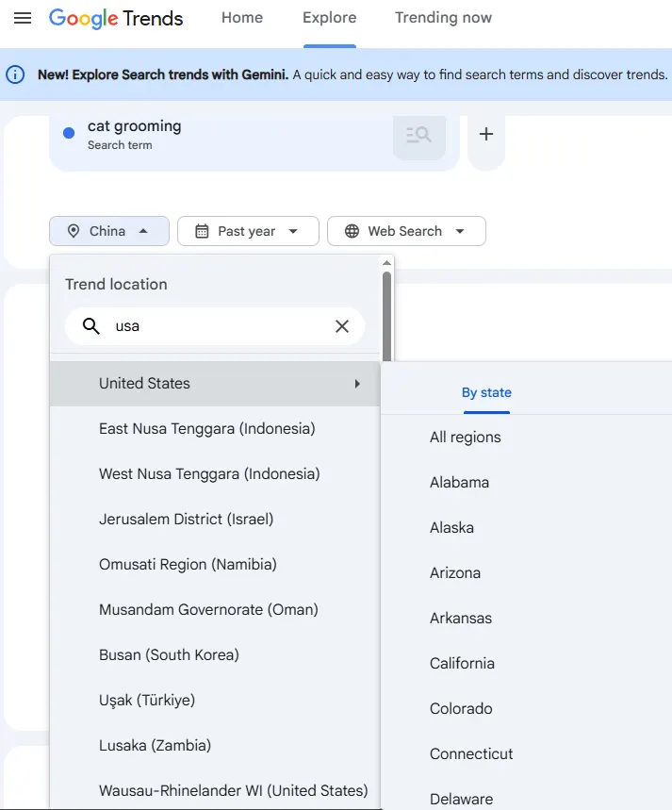Click the globe icon on Web Search
Viewport: 672px width, 810px height.
(x=352, y=231)
